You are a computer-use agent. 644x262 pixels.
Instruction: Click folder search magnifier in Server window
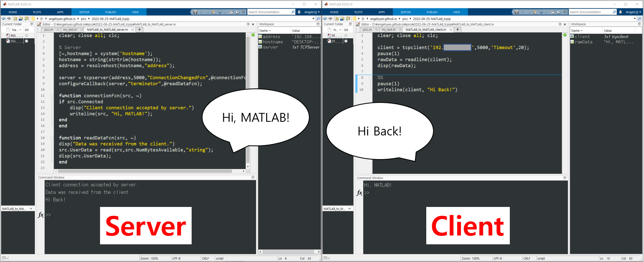tap(318, 18)
